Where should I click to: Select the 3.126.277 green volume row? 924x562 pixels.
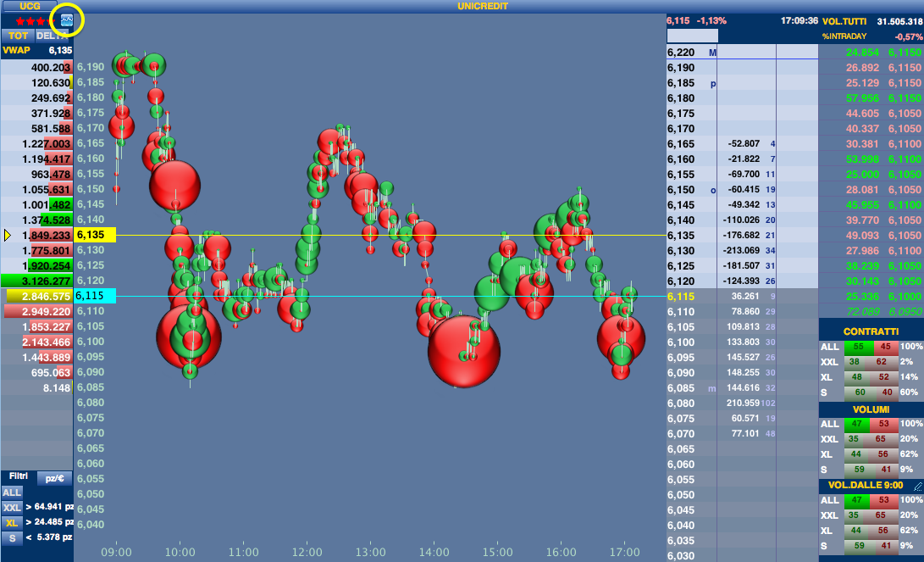[x=36, y=281]
